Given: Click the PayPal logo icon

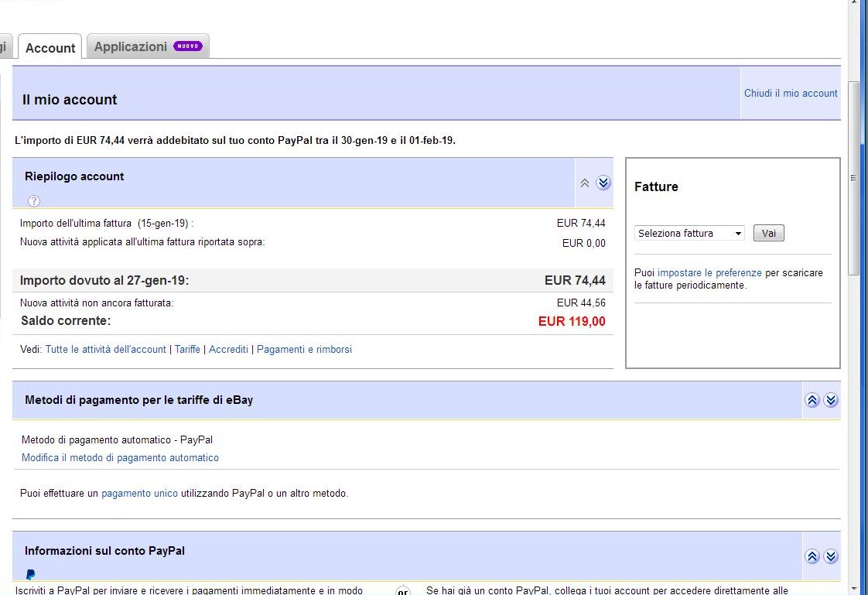Looking at the screenshot, I should [31, 574].
